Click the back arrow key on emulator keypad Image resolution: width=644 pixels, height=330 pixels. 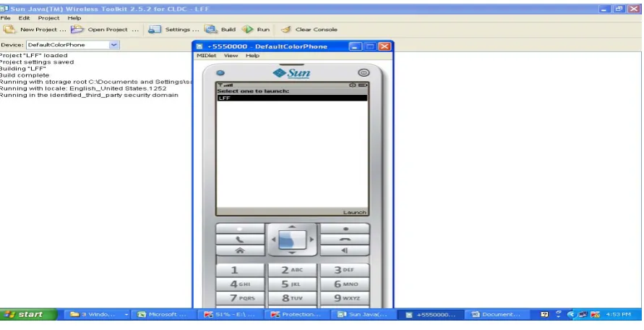345,250
